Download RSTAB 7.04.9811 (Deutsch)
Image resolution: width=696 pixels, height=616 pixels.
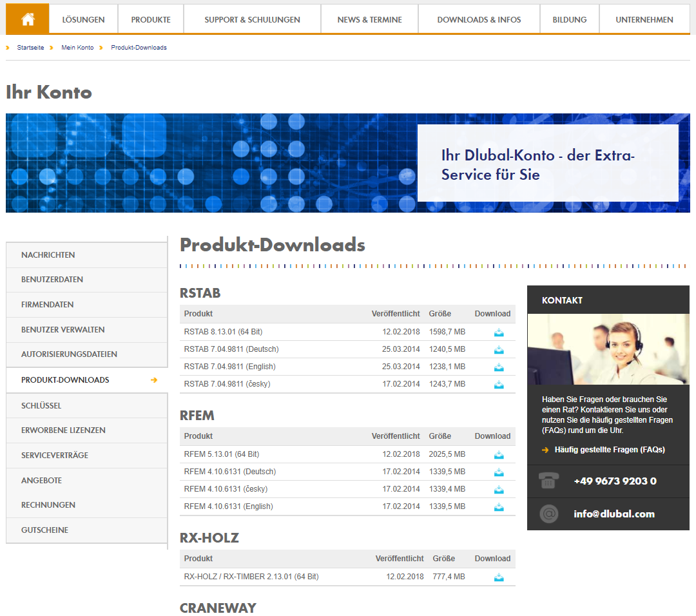pyautogui.click(x=498, y=350)
